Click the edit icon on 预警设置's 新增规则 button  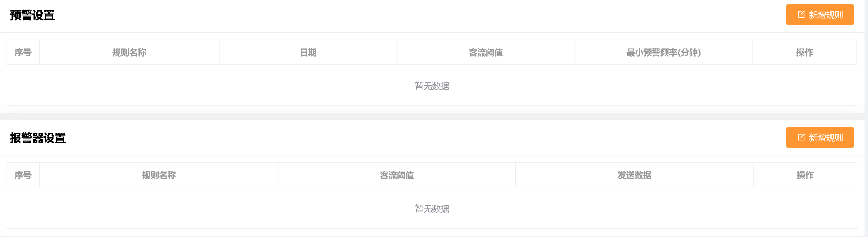(801, 15)
